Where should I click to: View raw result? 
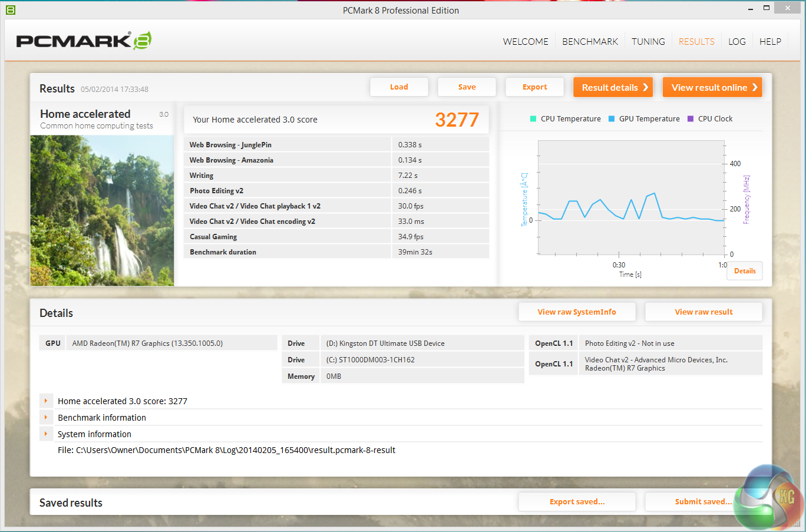click(x=703, y=312)
